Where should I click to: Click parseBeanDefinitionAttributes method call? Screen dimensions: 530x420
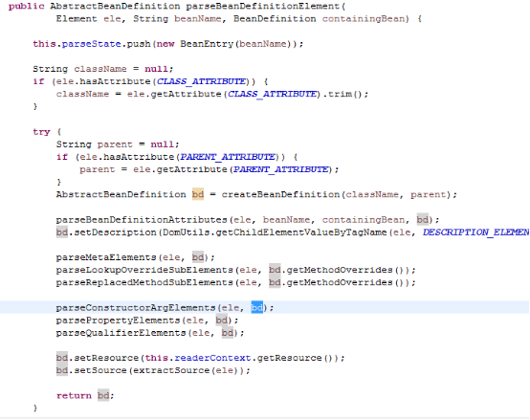(x=142, y=220)
